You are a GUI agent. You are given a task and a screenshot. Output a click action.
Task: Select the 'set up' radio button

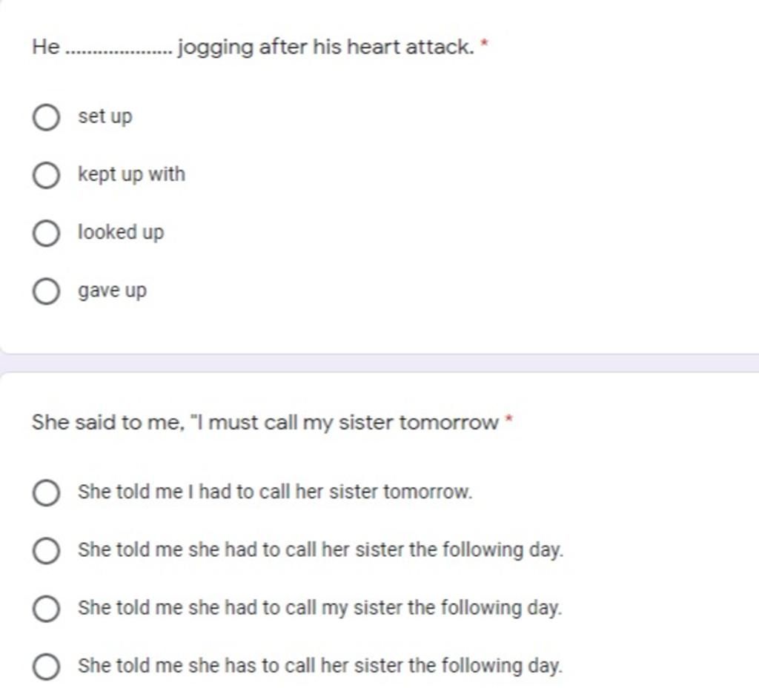[47, 117]
